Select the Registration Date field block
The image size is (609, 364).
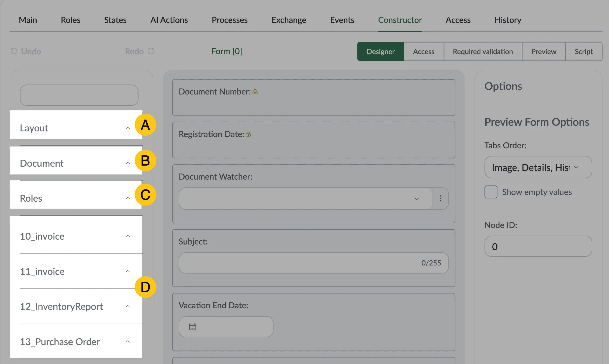coord(314,140)
